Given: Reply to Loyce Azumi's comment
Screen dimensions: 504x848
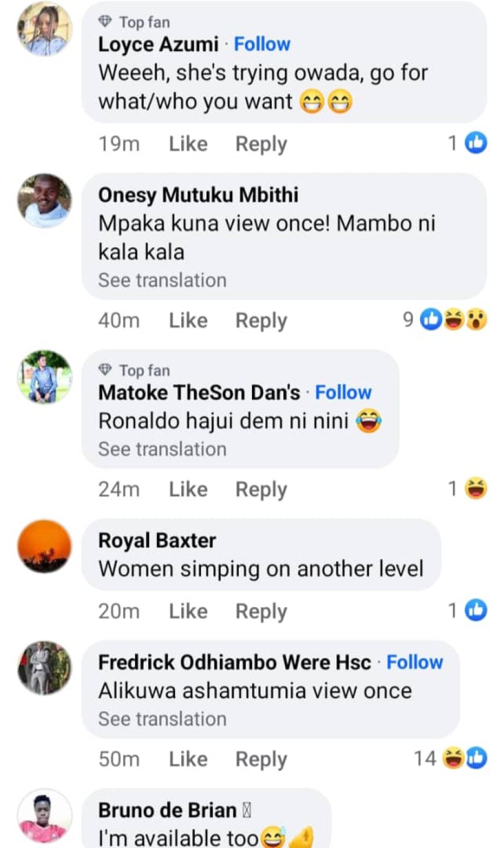Looking at the screenshot, I should click(261, 144).
